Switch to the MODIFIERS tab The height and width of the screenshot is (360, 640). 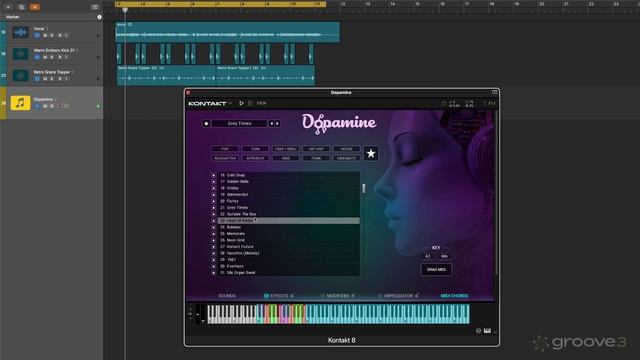[338, 296]
